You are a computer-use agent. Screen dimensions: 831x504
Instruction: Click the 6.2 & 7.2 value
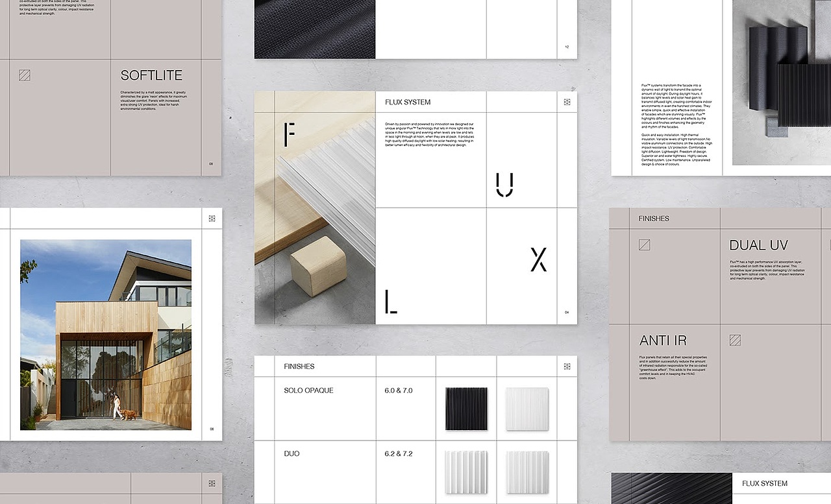coord(398,453)
